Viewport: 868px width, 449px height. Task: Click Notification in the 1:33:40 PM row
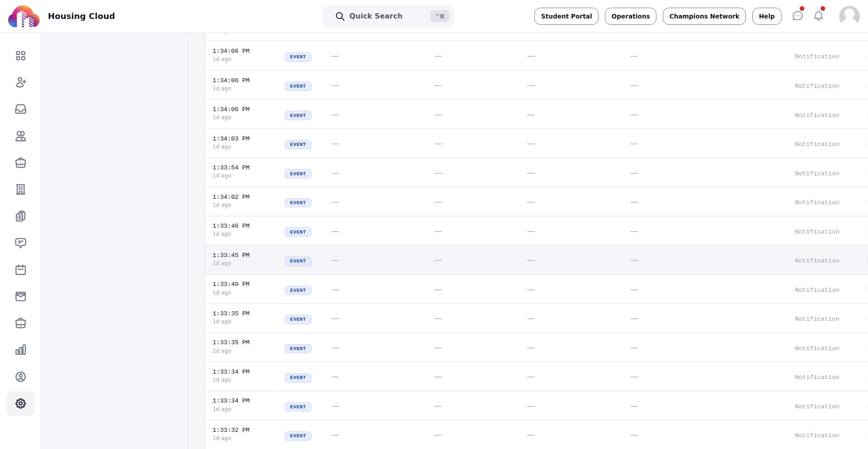[817, 290]
